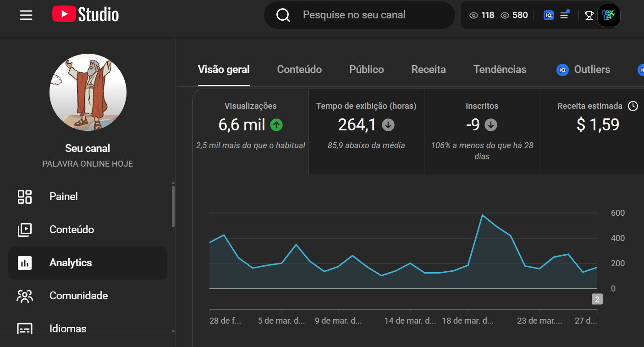Click the magnifier search icon

pos(283,15)
